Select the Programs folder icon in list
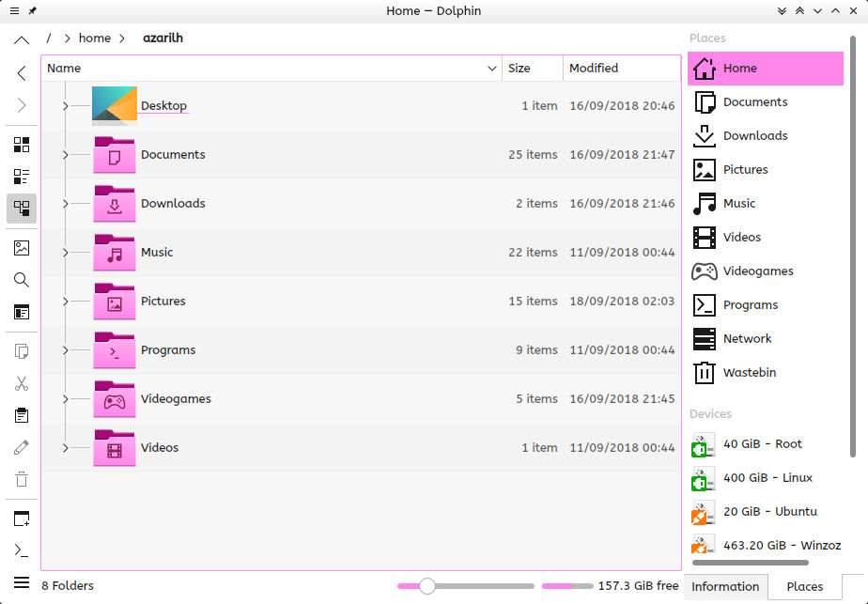 point(115,349)
